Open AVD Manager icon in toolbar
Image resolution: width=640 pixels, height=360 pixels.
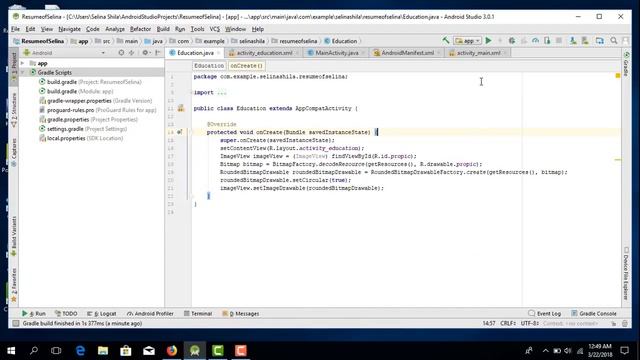(x=573, y=41)
